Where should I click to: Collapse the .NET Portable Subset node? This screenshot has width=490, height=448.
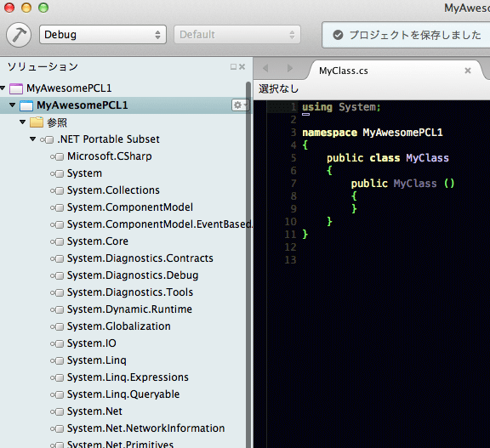[x=33, y=139]
